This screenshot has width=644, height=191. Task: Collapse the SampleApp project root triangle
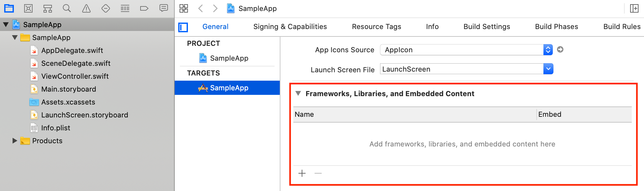pyautogui.click(x=6, y=25)
